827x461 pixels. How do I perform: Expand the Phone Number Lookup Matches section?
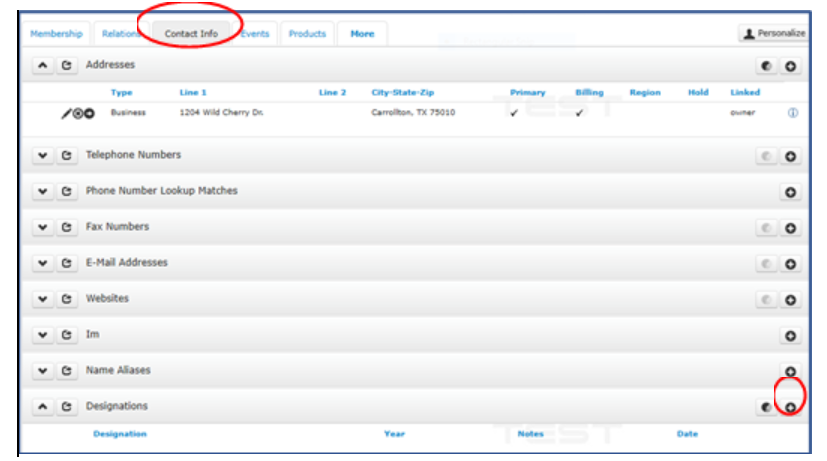coord(44,191)
